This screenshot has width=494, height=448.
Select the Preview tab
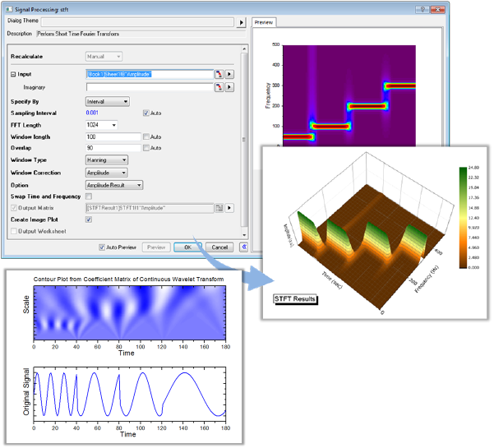(264, 22)
